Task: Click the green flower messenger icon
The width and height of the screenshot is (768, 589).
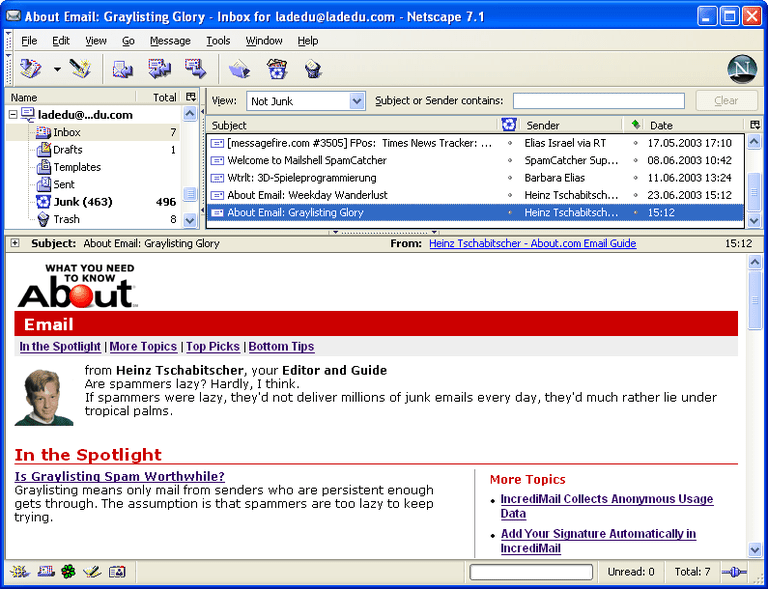Action: click(69, 571)
